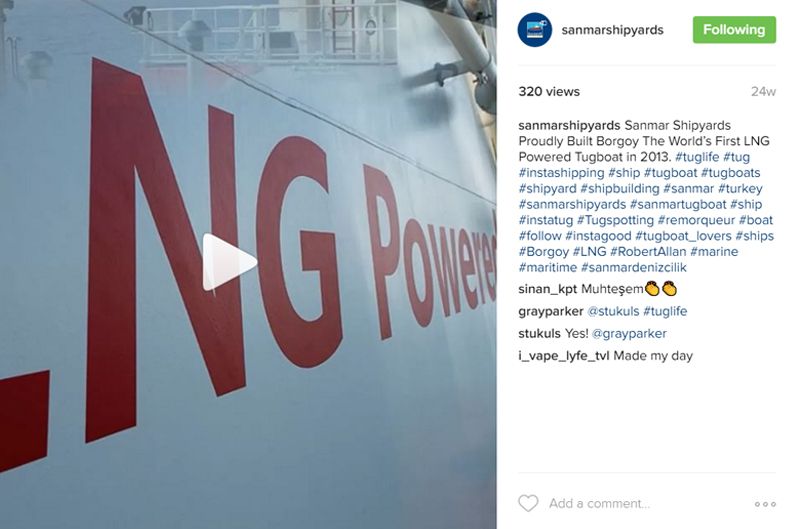This screenshot has height=529, width=798.
Task: Open the #sanmardenizcilik hashtag
Action: coord(634,267)
